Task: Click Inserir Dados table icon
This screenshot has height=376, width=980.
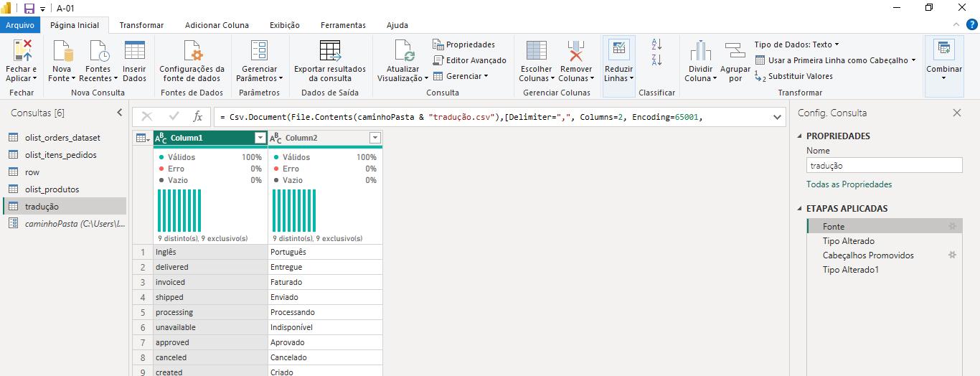Action: (x=134, y=51)
